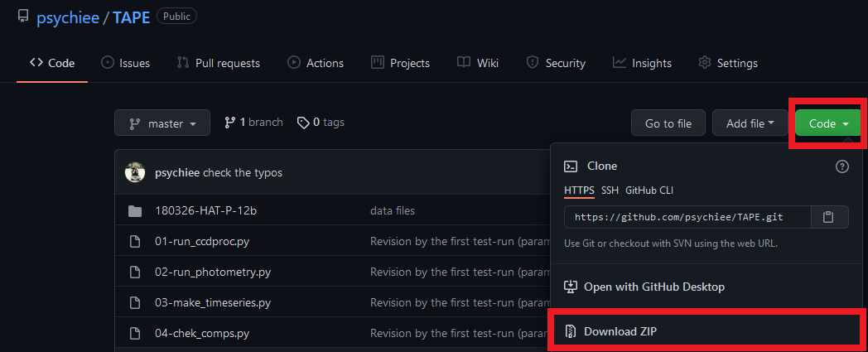Open the Actions tab
Viewport: 868px width, 352px height.
[x=316, y=63]
